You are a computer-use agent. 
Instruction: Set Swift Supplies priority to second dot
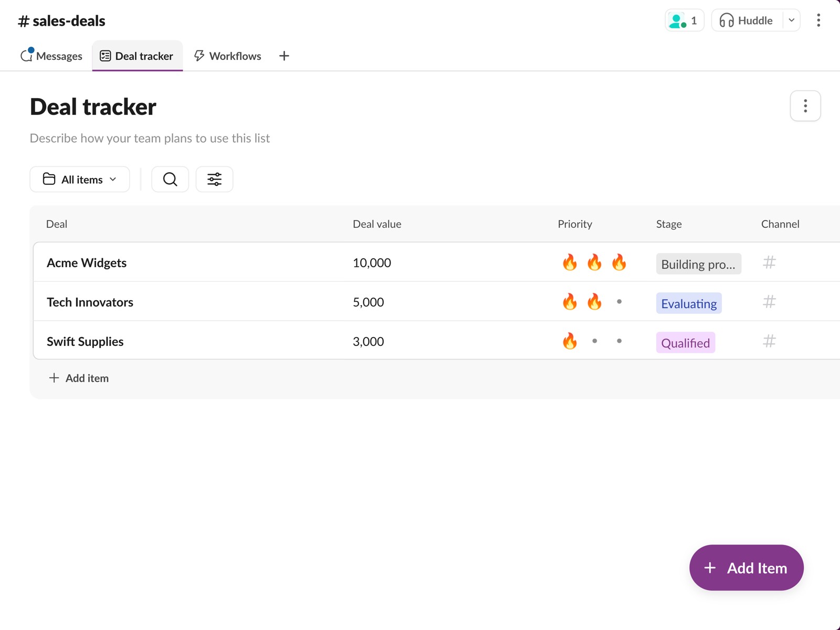pyautogui.click(x=594, y=341)
